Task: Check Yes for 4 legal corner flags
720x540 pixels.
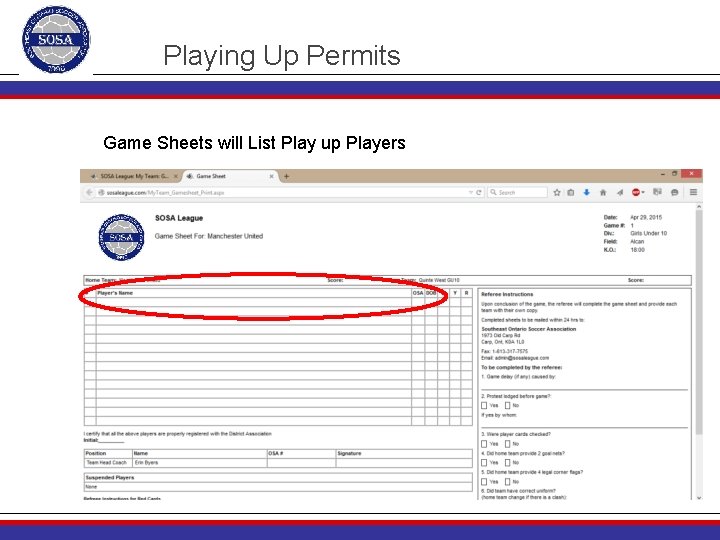Action: (484, 482)
